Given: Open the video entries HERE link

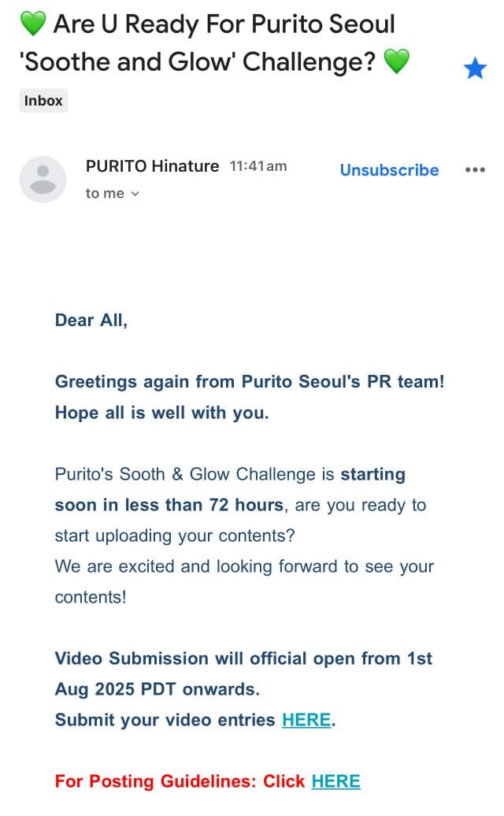Looking at the screenshot, I should click(x=306, y=719).
